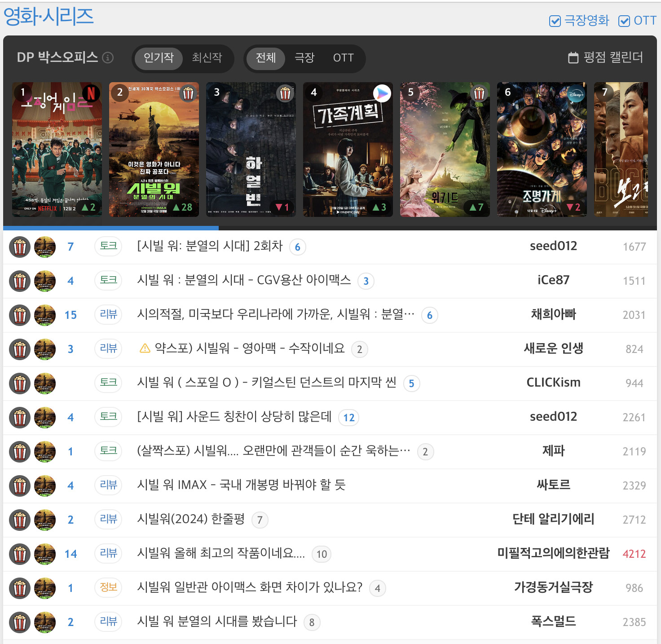661x644 pixels.
Task: Open 시빌워 일반관 아이맥스 화면 차이가 있나요? post
Action: tap(250, 587)
